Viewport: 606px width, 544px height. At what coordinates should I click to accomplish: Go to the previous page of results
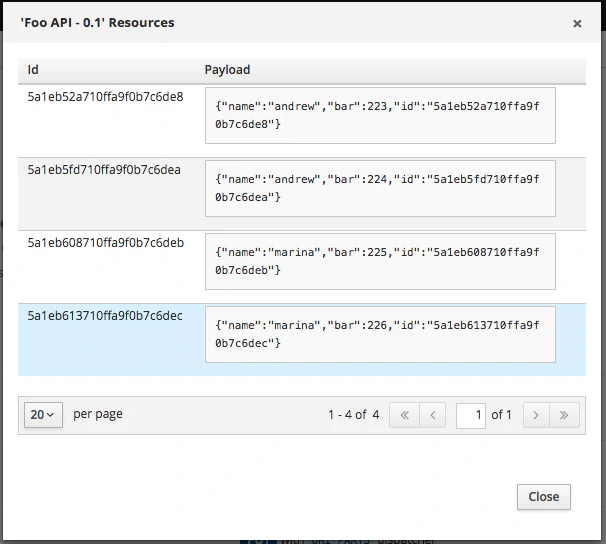click(x=433, y=415)
